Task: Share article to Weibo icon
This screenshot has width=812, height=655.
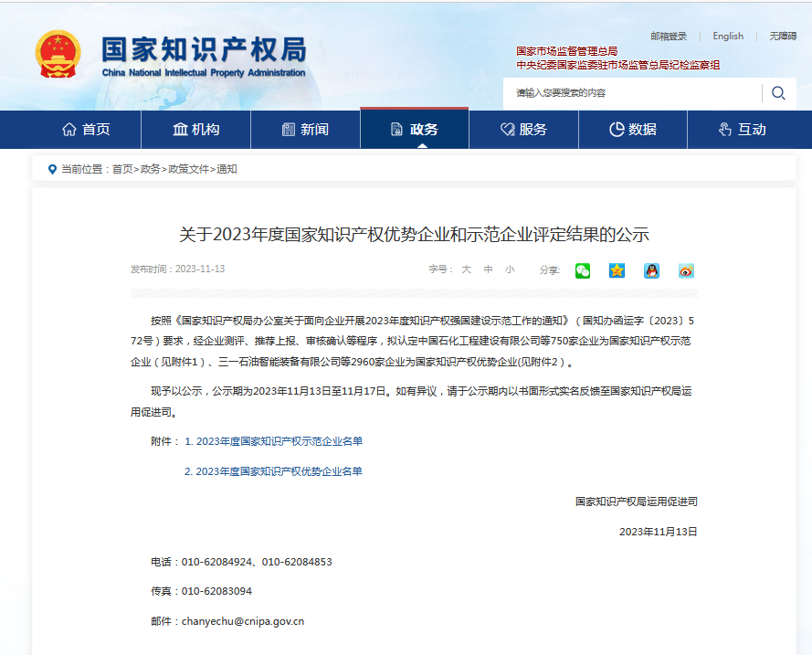Action: click(686, 270)
